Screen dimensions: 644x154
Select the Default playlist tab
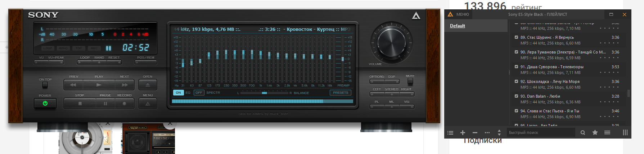(x=458, y=26)
